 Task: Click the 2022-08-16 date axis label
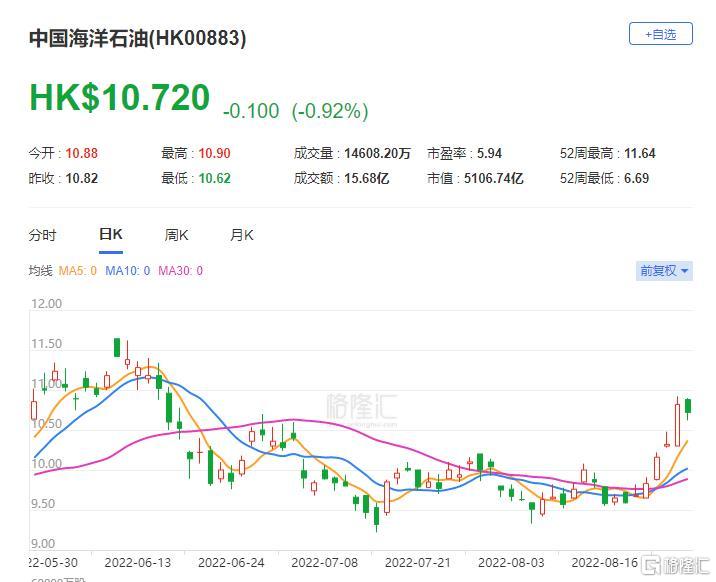point(605,562)
